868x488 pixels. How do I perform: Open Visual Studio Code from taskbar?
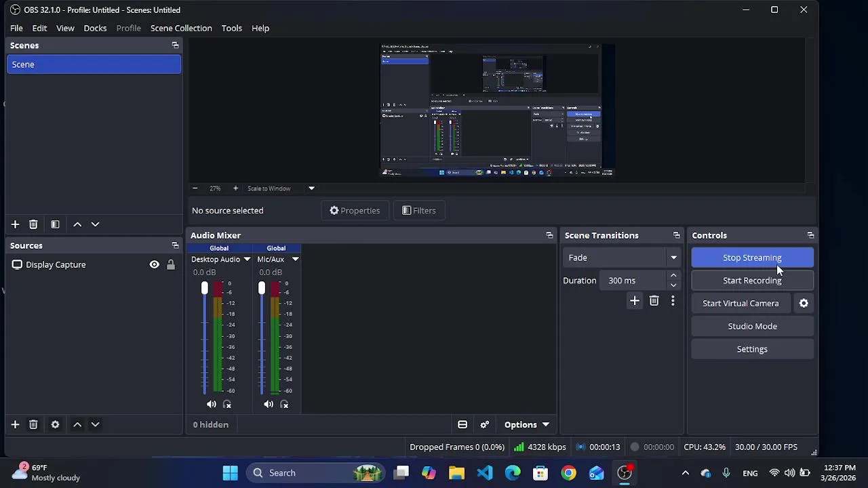[485, 473]
